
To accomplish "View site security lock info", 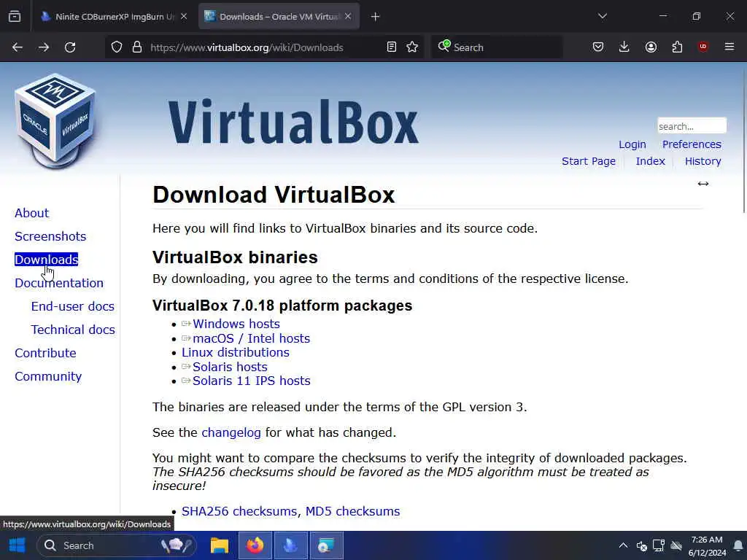I will (137, 47).
